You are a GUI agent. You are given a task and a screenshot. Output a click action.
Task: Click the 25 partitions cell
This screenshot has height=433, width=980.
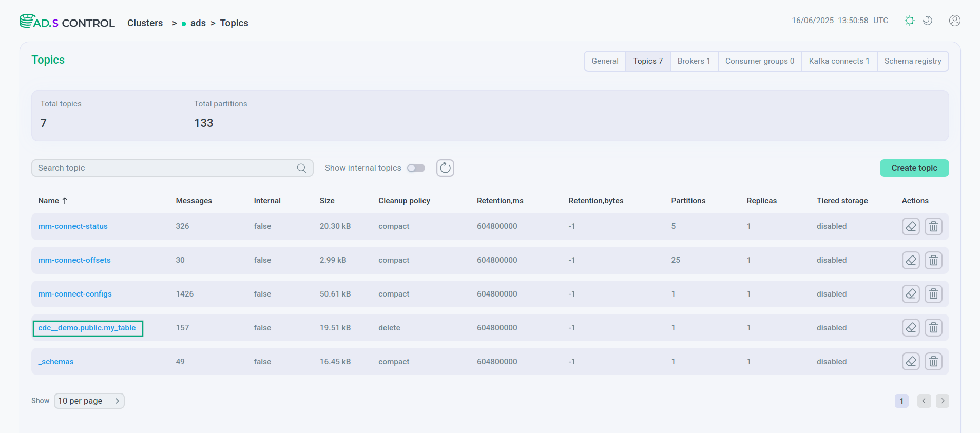[676, 260]
